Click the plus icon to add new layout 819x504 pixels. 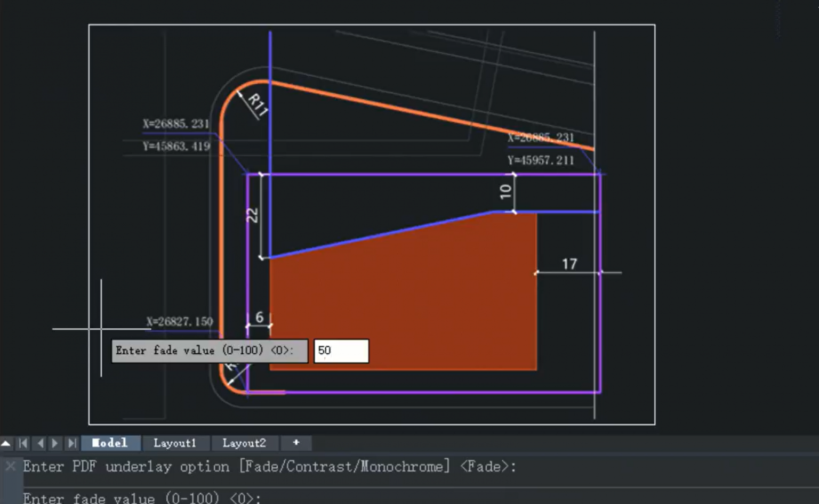(296, 443)
